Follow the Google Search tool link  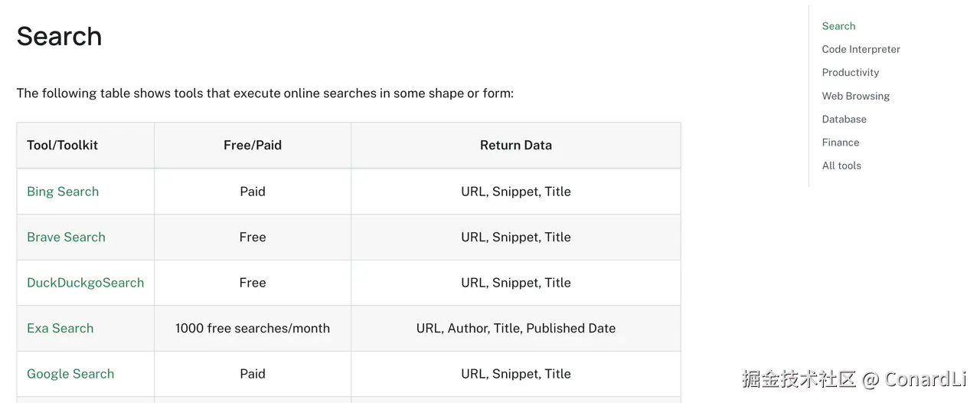coord(70,374)
